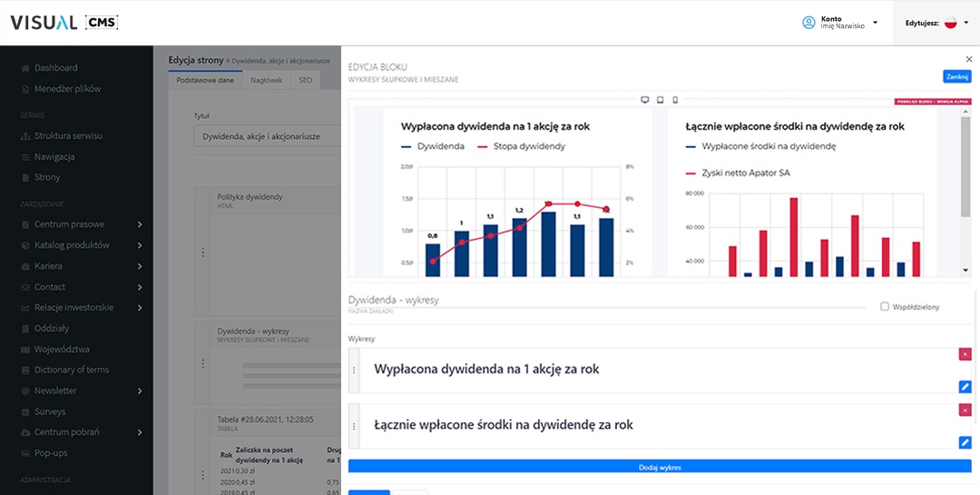Click the Relacje inwestorskie chart icon
This screenshot has width=980, height=495.
[25, 308]
